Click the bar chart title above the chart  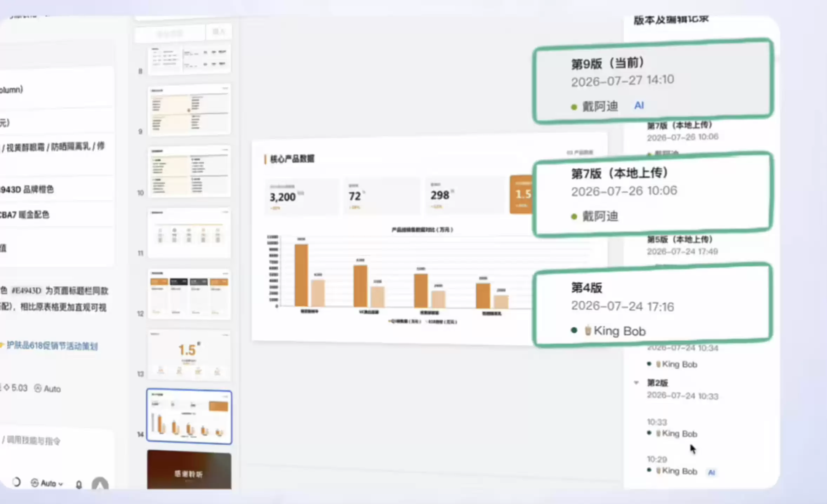(422, 230)
